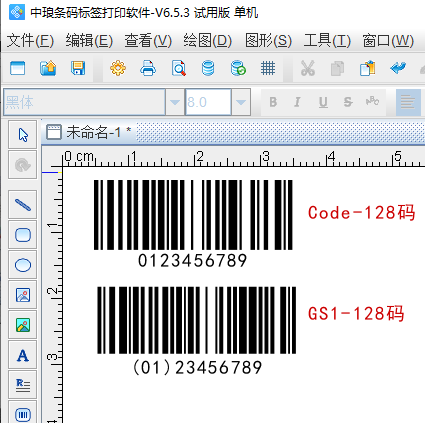Click the Copy icon
This screenshot has width=425, height=423.
pos(337,69)
